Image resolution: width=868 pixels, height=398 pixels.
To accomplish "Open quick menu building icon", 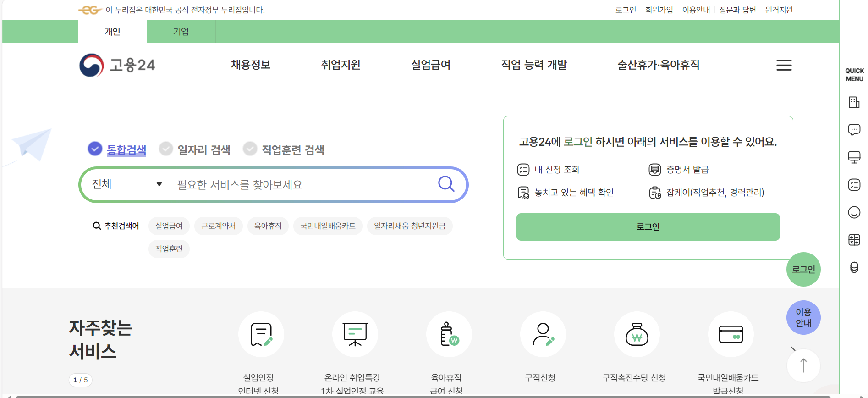I will [854, 102].
